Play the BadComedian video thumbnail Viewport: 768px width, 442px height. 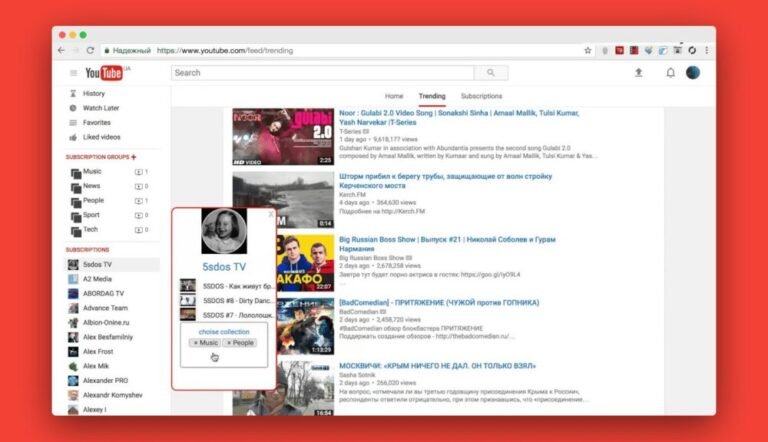(306, 326)
